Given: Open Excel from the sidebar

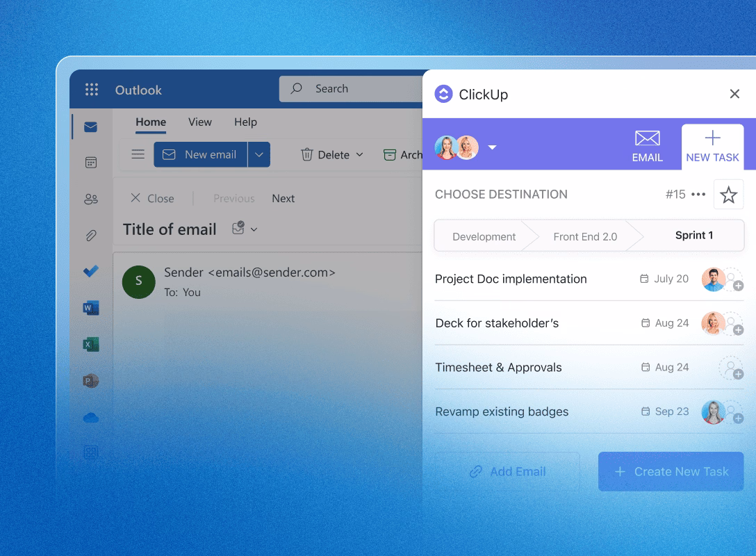Looking at the screenshot, I should click(91, 344).
